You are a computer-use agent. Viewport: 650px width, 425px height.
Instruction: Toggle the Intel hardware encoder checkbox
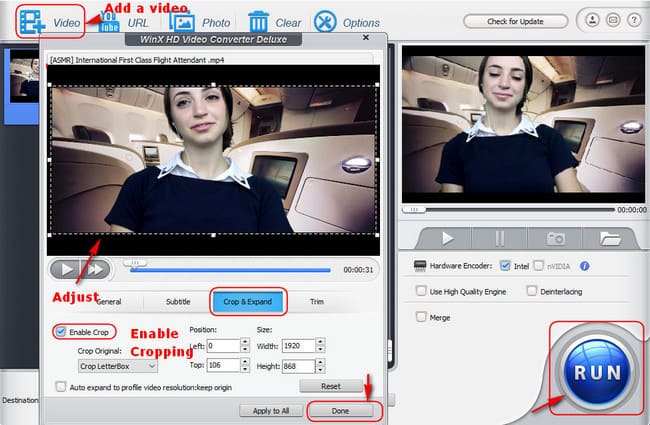click(505, 266)
